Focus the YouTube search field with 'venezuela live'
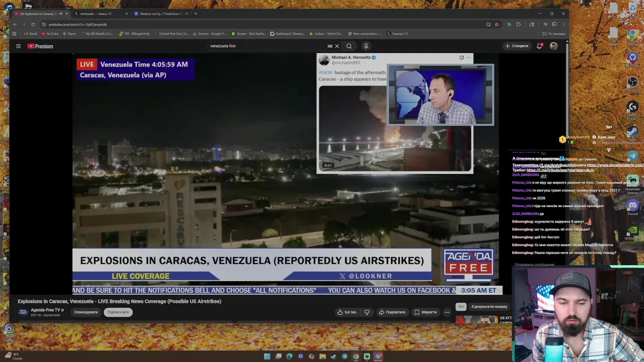This screenshot has width=644, height=362. click(267, 46)
